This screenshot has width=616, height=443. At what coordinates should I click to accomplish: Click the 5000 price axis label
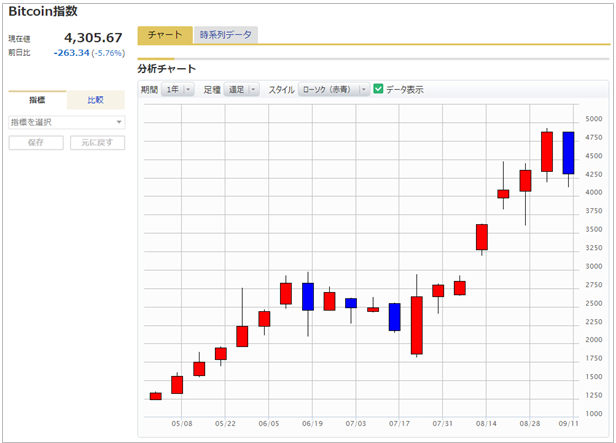tap(594, 119)
